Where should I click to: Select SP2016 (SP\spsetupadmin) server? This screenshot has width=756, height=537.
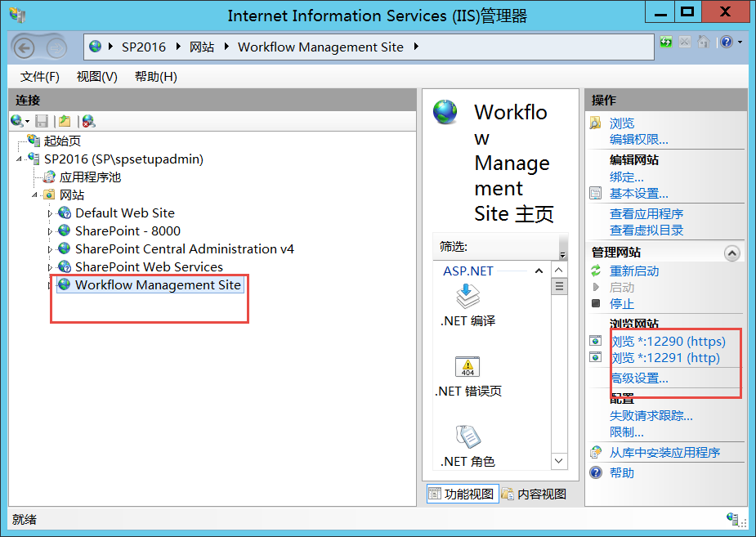pos(123,159)
